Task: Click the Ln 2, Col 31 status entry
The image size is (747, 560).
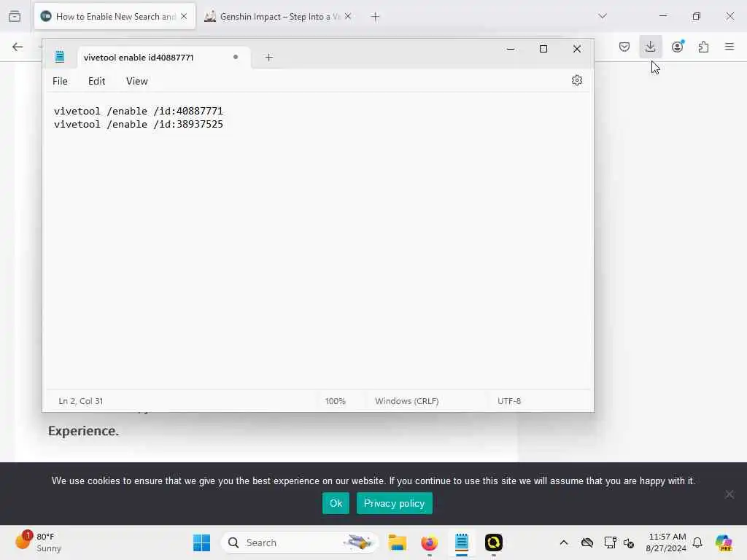Action: [80, 401]
